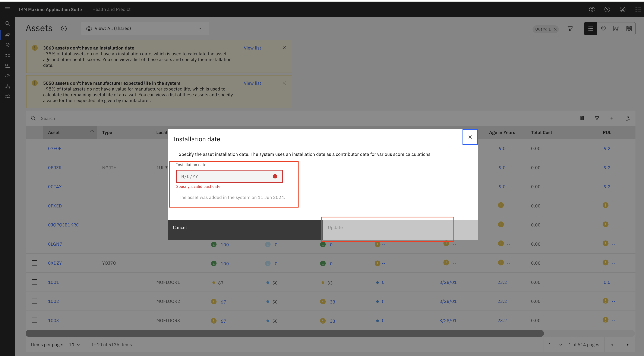Check the box for asset 1001
Image resolution: width=644 pixels, height=356 pixels.
point(34,282)
